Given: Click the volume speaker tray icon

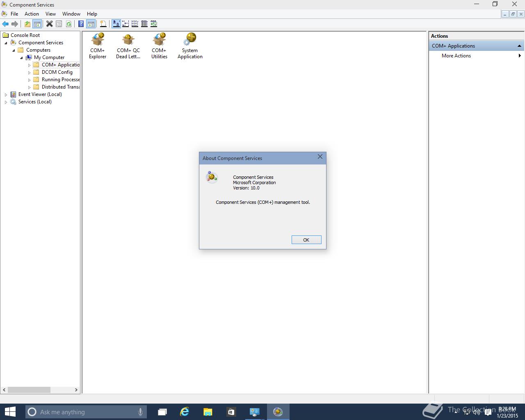Looking at the screenshot, I should pos(477,413).
